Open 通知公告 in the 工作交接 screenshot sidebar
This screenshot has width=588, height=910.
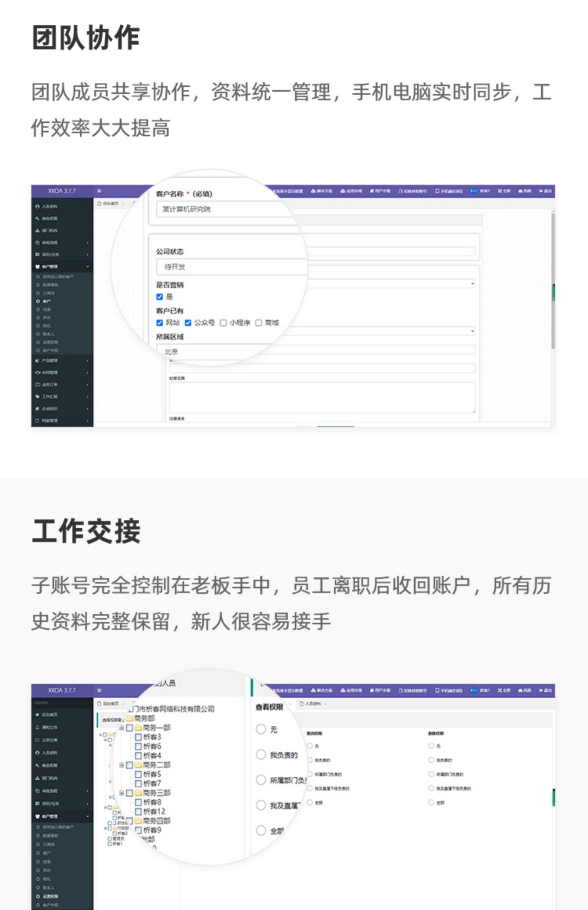46,727
